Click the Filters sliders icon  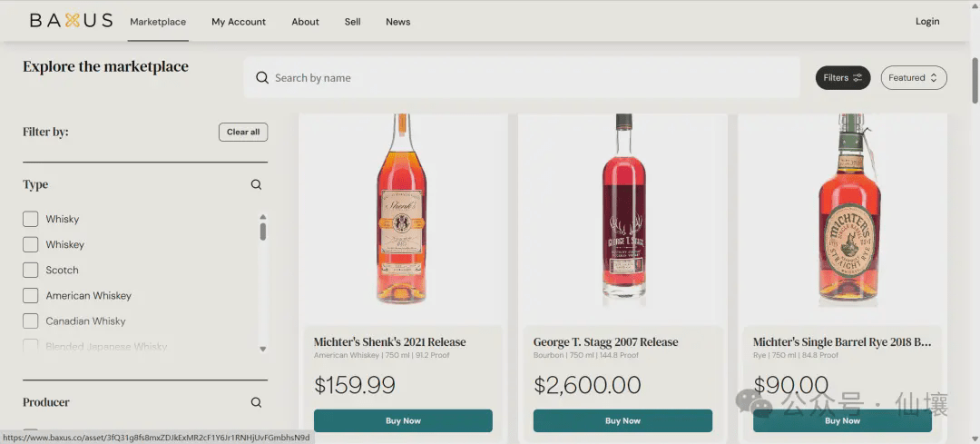857,78
